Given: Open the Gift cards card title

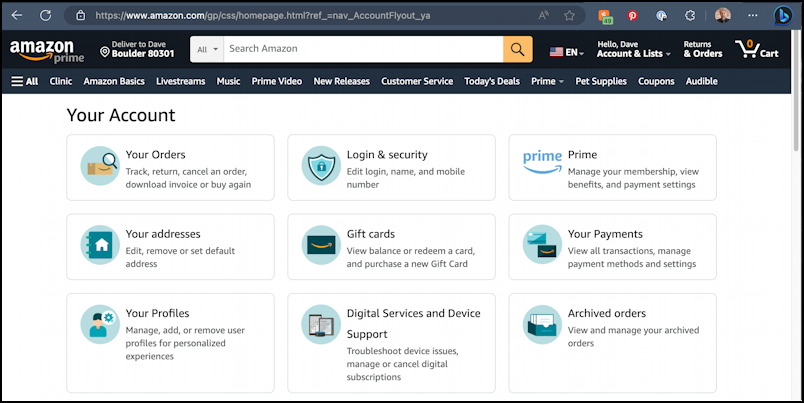Looking at the screenshot, I should point(371,234).
